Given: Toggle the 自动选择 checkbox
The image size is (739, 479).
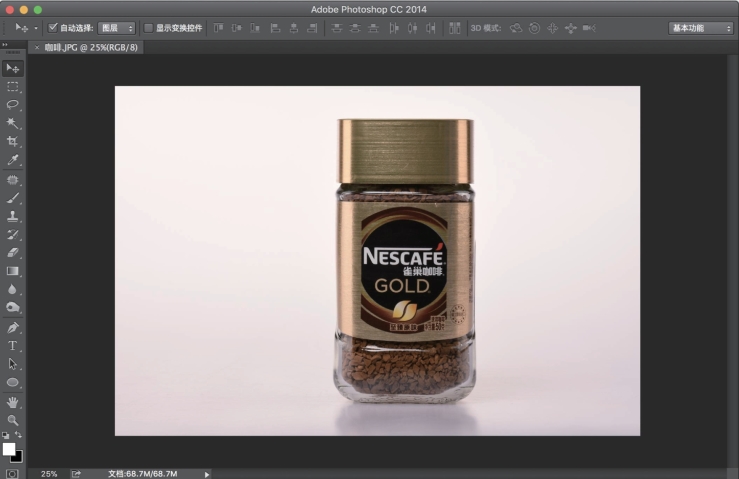Looking at the screenshot, I should click(x=53, y=28).
